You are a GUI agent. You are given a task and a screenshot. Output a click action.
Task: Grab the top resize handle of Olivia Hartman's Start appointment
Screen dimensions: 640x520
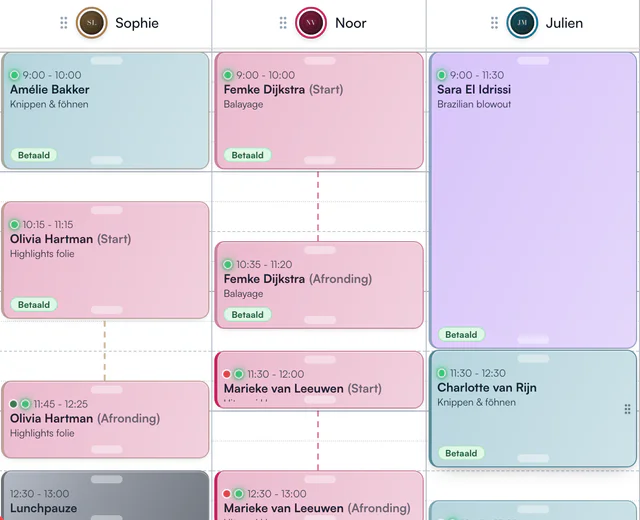107,210
